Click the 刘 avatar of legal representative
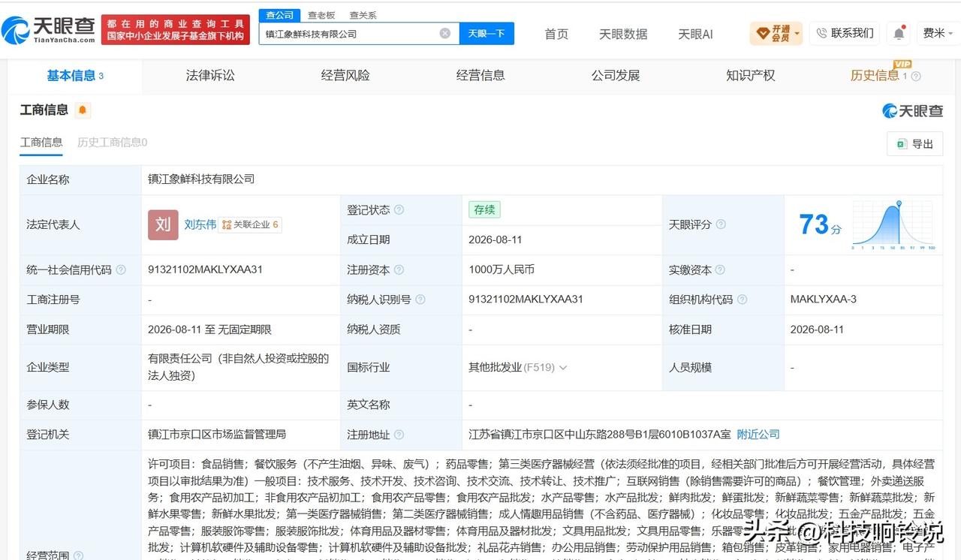 [x=163, y=224]
